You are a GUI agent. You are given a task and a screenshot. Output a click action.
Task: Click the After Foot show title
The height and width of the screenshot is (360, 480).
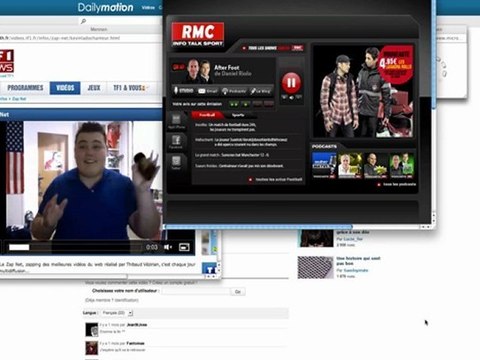(x=227, y=67)
